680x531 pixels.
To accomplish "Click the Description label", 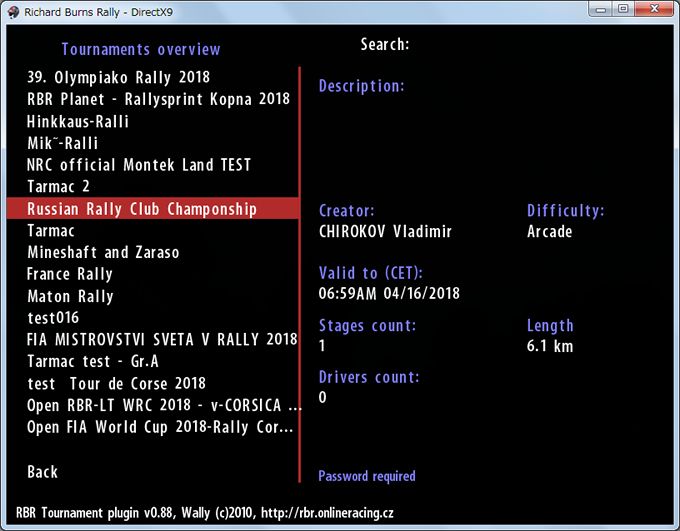I will tap(362, 86).
